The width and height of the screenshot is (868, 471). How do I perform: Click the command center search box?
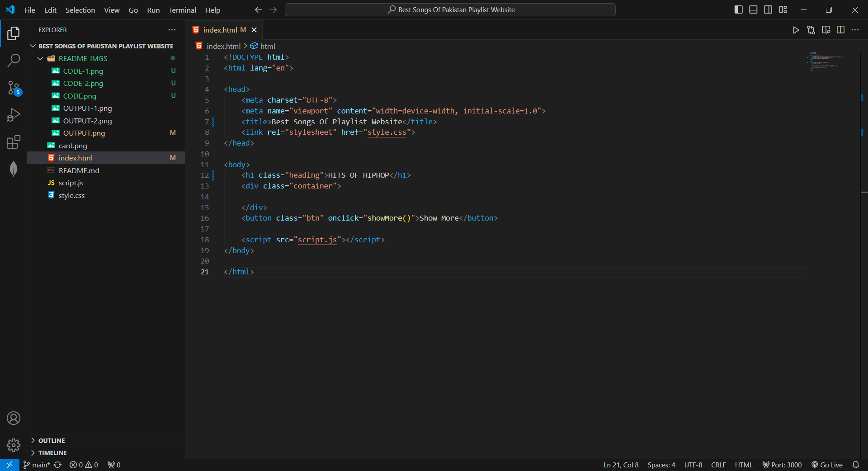pyautogui.click(x=450, y=9)
